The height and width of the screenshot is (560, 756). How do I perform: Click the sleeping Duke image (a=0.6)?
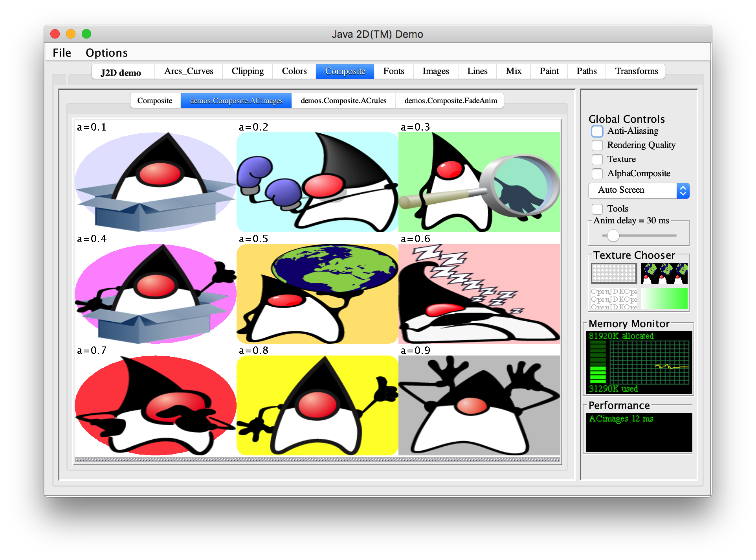coord(479,293)
